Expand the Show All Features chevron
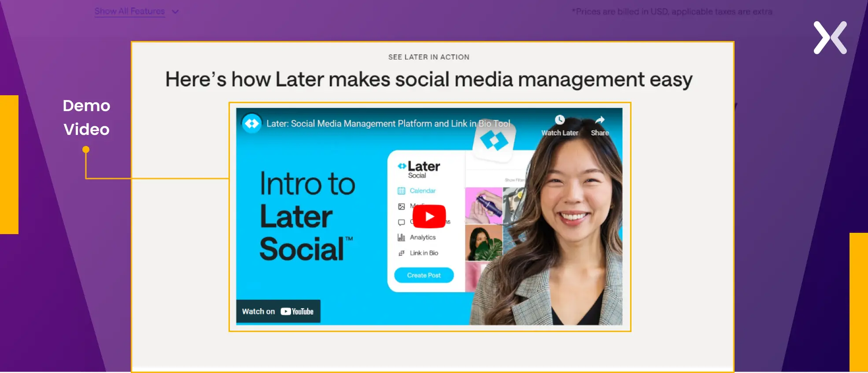 (175, 12)
